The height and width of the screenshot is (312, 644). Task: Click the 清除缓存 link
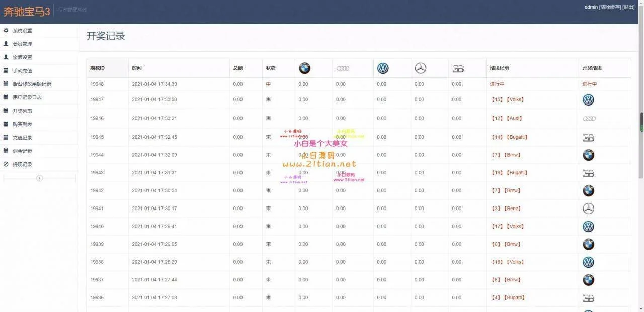(610, 7)
